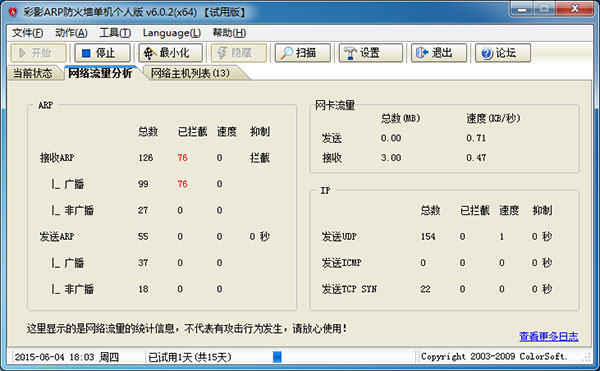The width and height of the screenshot is (600, 371).
Task: Click the status bar date 2015-06-04 18:03 周四
Action: [x=67, y=357]
